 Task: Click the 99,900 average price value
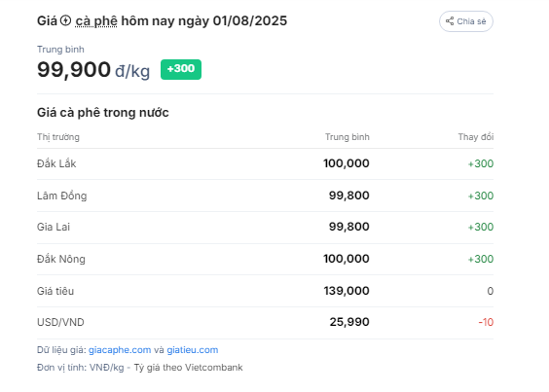click(x=74, y=69)
